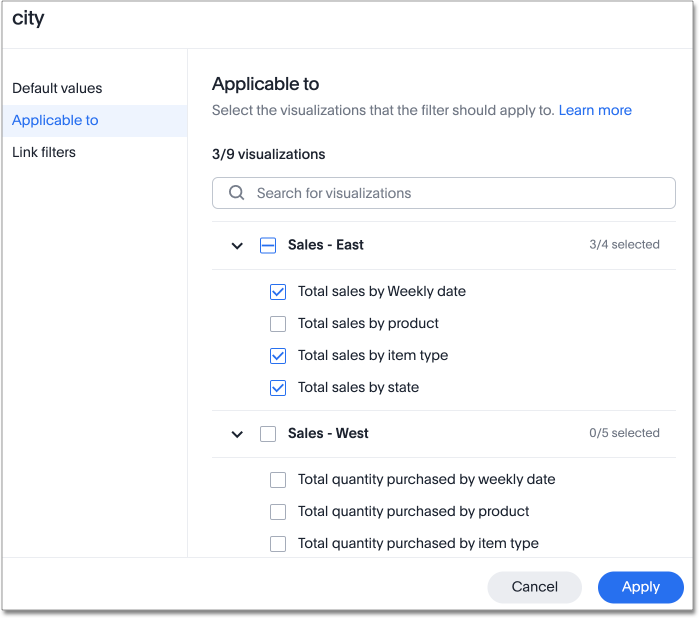
Task: Collapse the Sales - East group
Action: [x=237, y=245]
